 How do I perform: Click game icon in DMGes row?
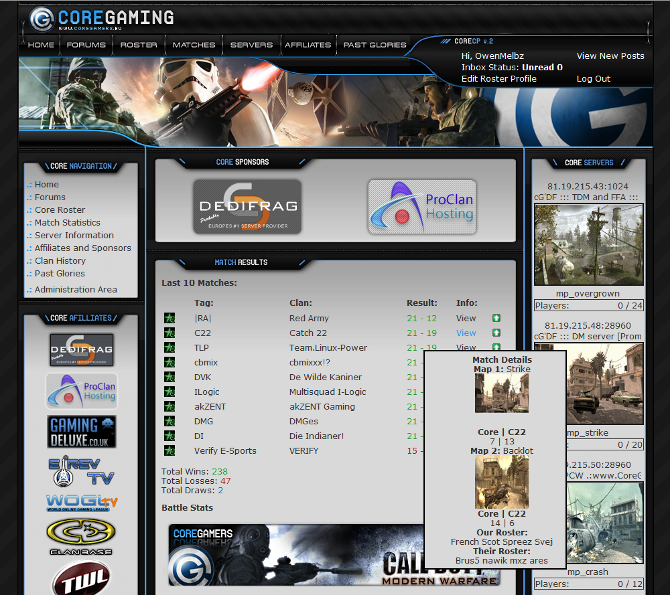point(170,421)
